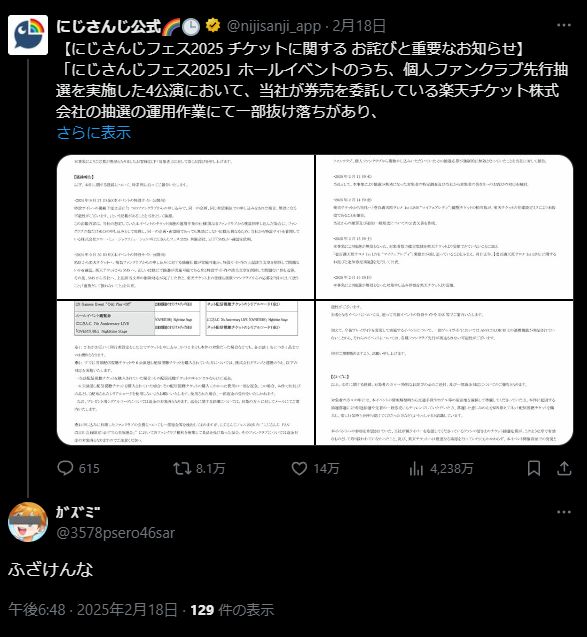Click the retweet icon showing 8.1万

click(x=182, y=468)
